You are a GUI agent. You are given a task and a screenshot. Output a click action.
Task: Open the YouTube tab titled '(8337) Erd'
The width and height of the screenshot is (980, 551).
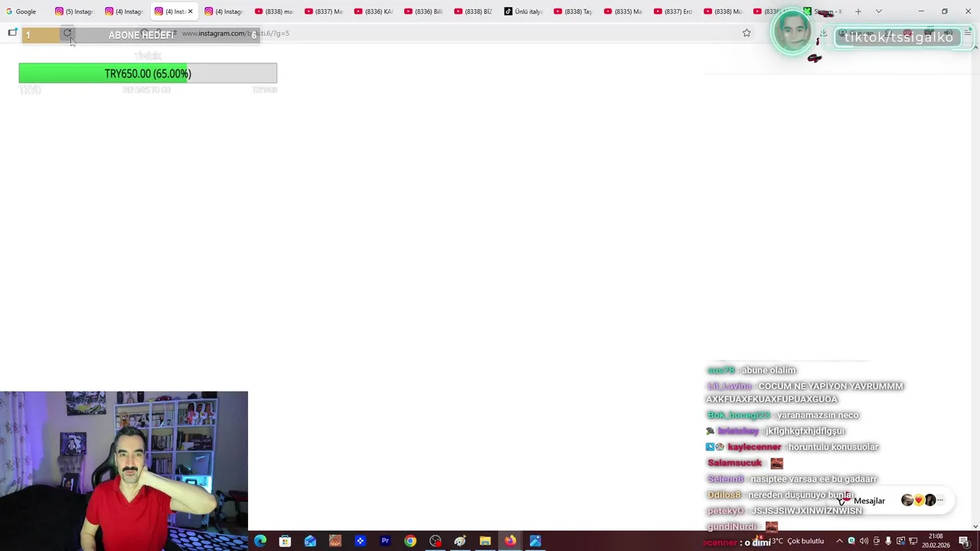672,11
